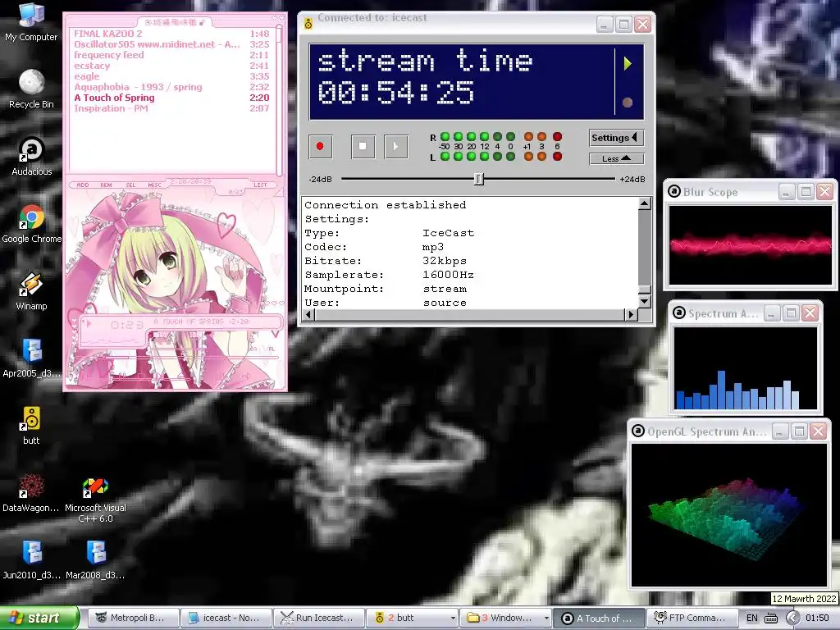This screenshot has height=630, width=840.
Task: Launch Audacious from the desktop
Action: [31, 157]
